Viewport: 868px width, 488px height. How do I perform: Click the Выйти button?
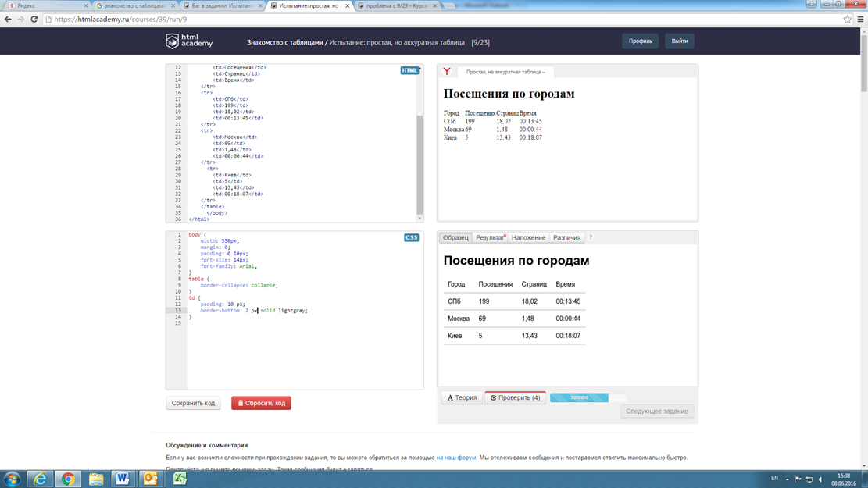[680, 41]
